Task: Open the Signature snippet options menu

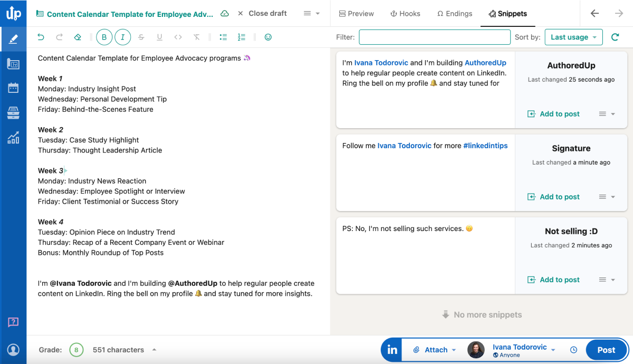Action: point(607,197)
